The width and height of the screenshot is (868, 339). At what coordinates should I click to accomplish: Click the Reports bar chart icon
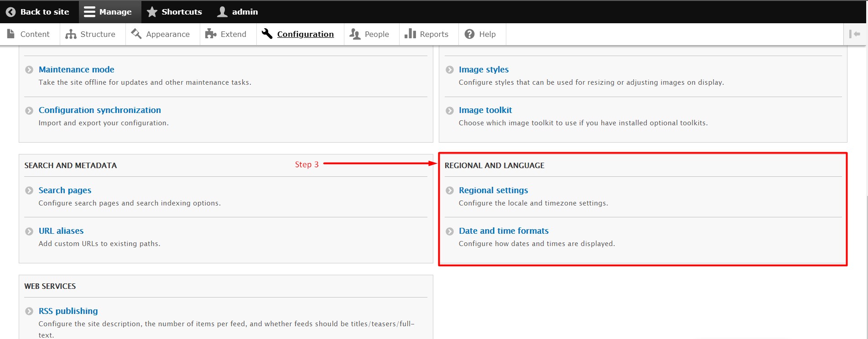[410, 34]
